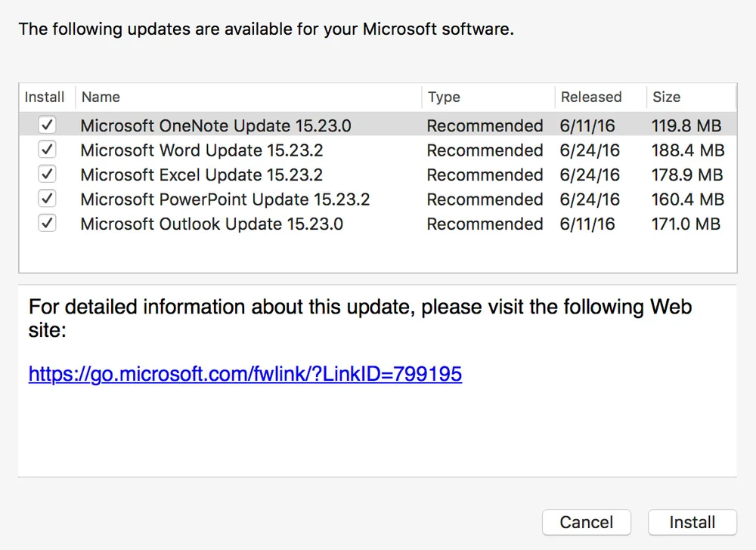The width and height of the screenshot is (756, 550).
Task: Deselect the Microsoft PowerPoint Update checkbox
Action: point(47,199)
